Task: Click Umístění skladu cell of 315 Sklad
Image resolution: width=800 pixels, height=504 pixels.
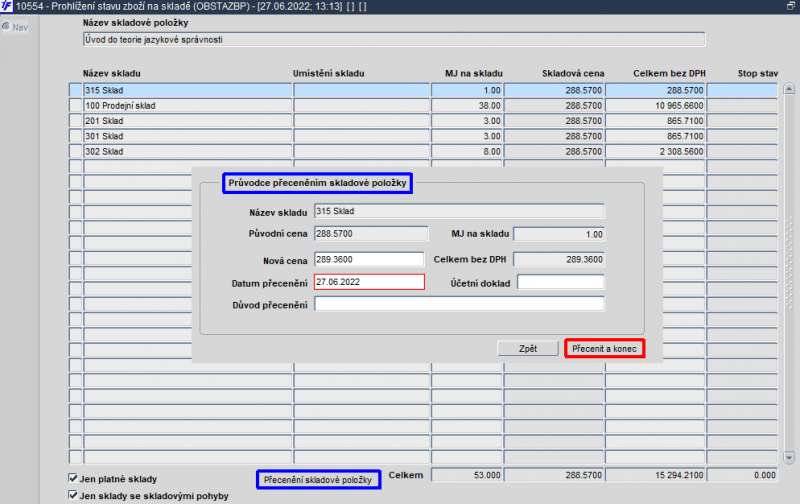Action: pyautogui.click(x=362, y=90)
